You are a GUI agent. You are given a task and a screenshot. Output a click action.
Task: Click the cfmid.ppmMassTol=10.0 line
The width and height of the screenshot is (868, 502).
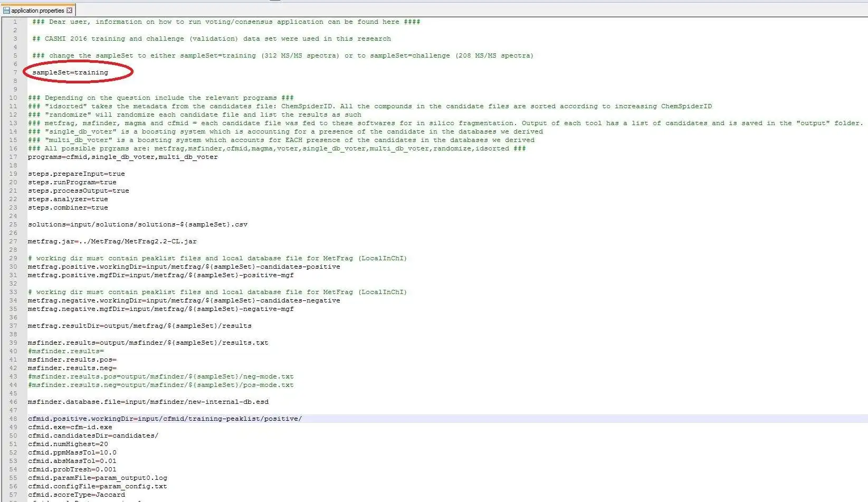point(72,452)
